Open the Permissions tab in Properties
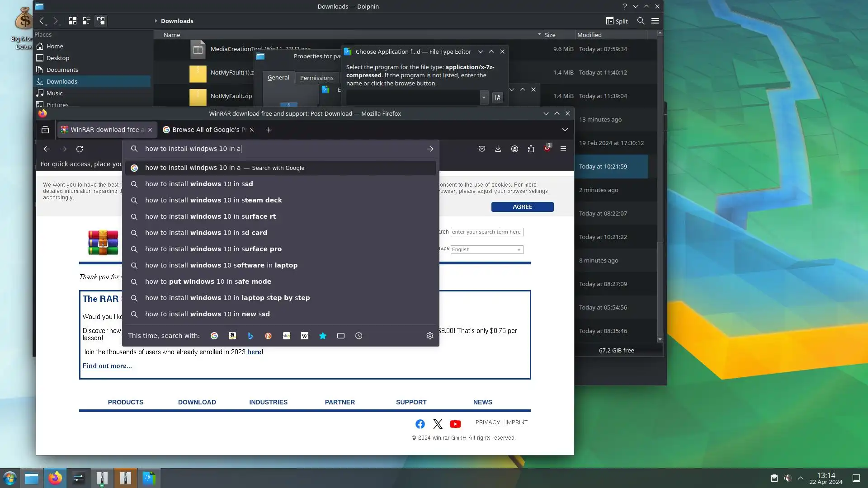 pyautogui.click(x=316, y=78)
